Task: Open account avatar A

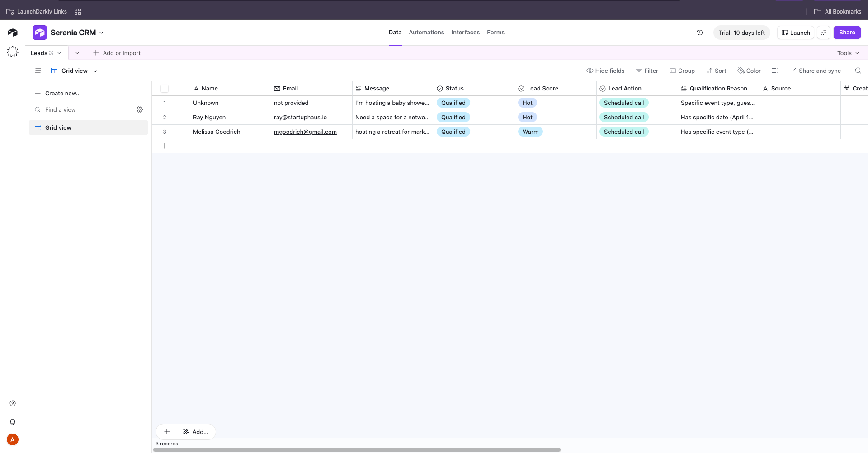Action: click(x=13, y=439)
